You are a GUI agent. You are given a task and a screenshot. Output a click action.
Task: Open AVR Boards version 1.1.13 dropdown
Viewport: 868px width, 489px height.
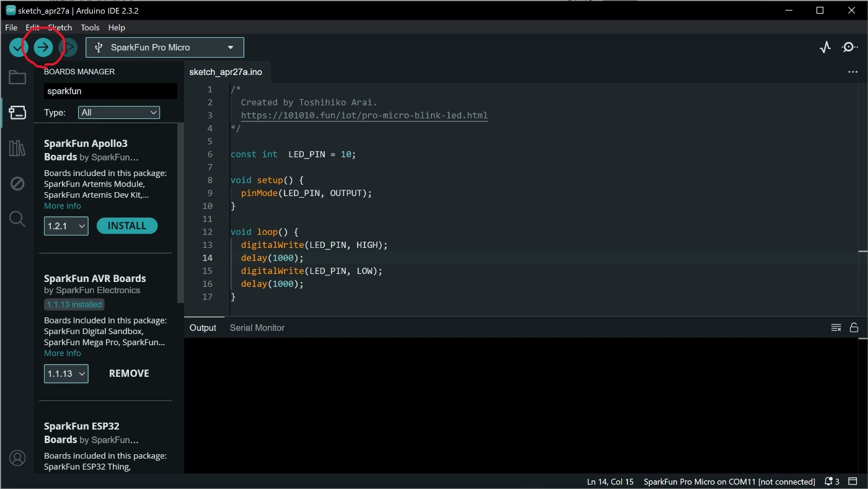(x=66, y=374)
